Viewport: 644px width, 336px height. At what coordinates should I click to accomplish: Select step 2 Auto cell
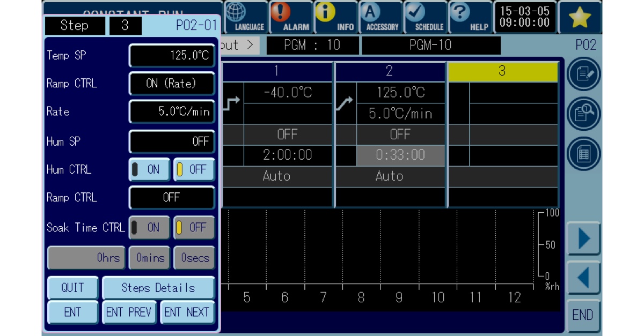(x=390, y=176)
